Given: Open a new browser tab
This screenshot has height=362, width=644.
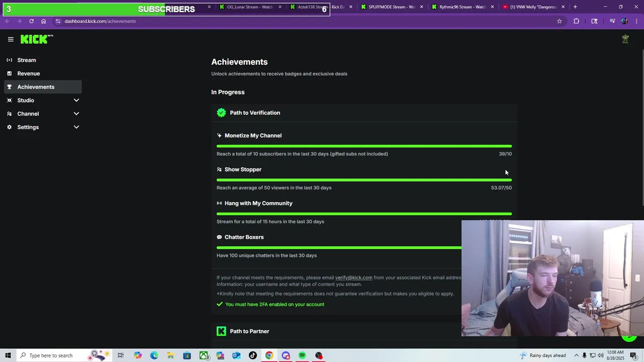Looking at the screenshot, I should pos(575,7).
